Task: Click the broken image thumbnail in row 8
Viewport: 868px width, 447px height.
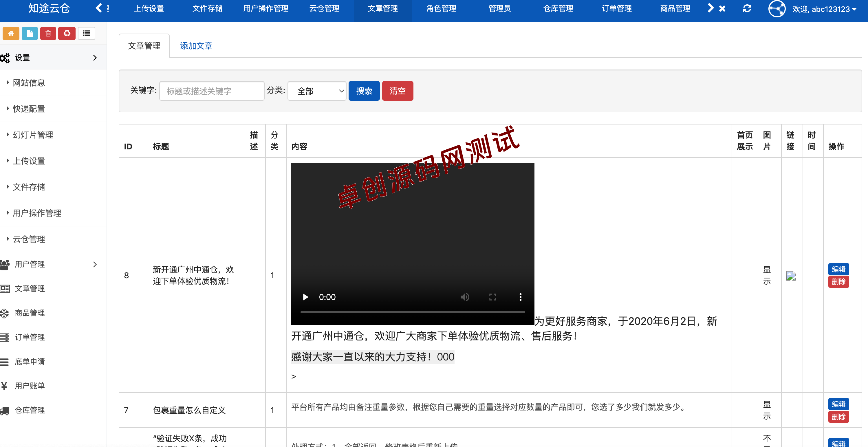Action: (791, 276)
